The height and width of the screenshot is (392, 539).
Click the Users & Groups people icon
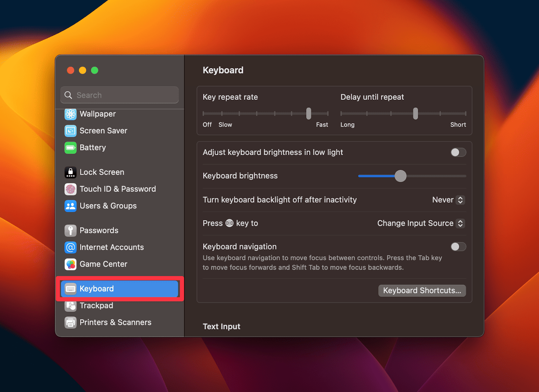70,206
